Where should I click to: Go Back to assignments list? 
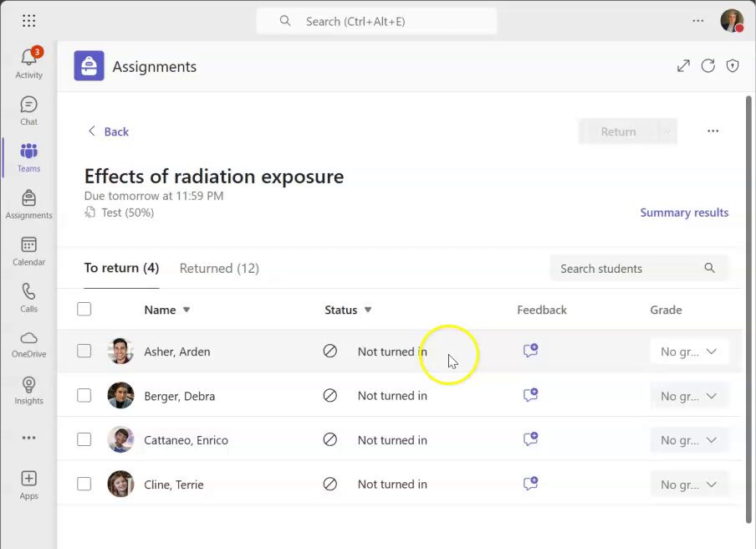pos(109,131)
